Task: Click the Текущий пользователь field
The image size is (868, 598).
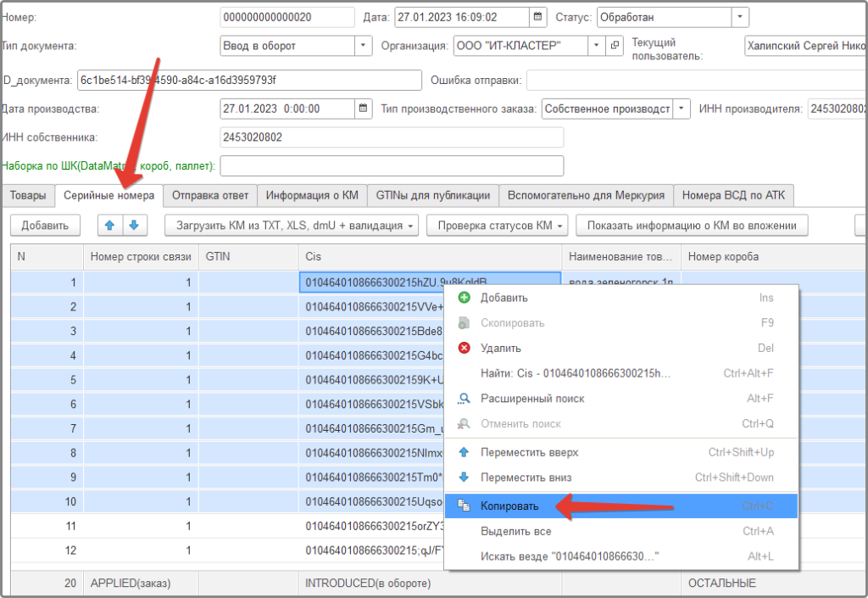Action: pos(805,46)
